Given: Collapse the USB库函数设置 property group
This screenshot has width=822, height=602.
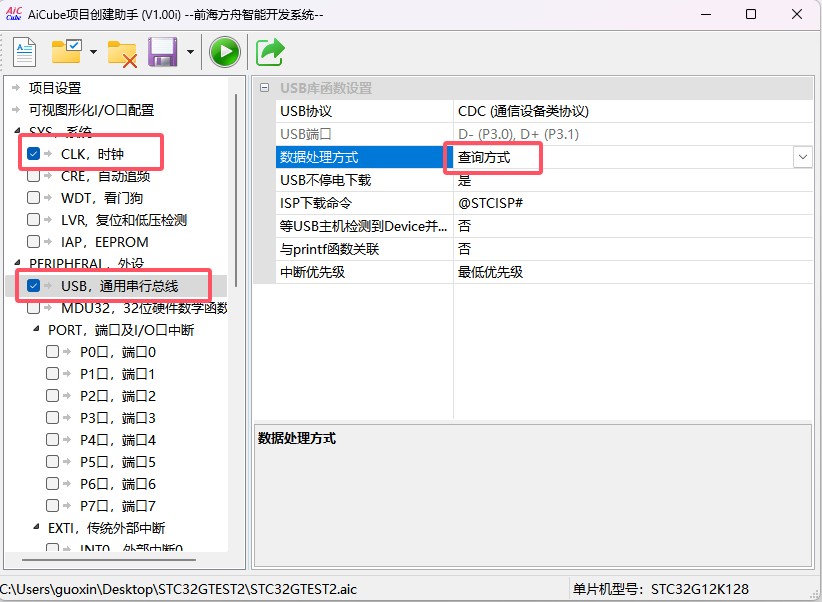Looking at the screenshot, I should pyautogui.click(x=265, y=88).
